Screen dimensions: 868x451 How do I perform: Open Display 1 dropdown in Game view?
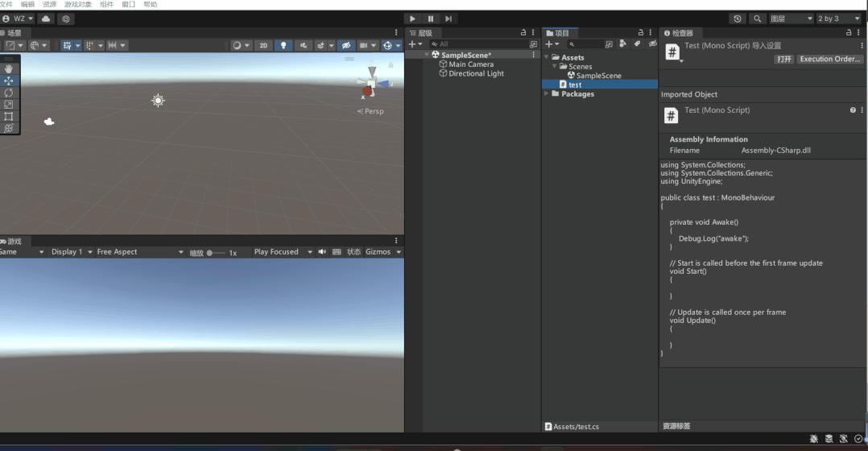point(72,252)
